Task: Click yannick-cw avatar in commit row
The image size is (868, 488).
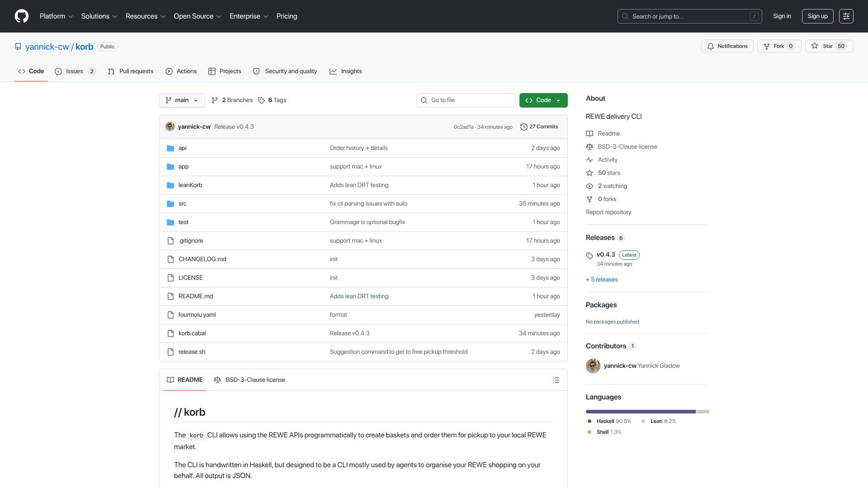Action: (170, 127)
